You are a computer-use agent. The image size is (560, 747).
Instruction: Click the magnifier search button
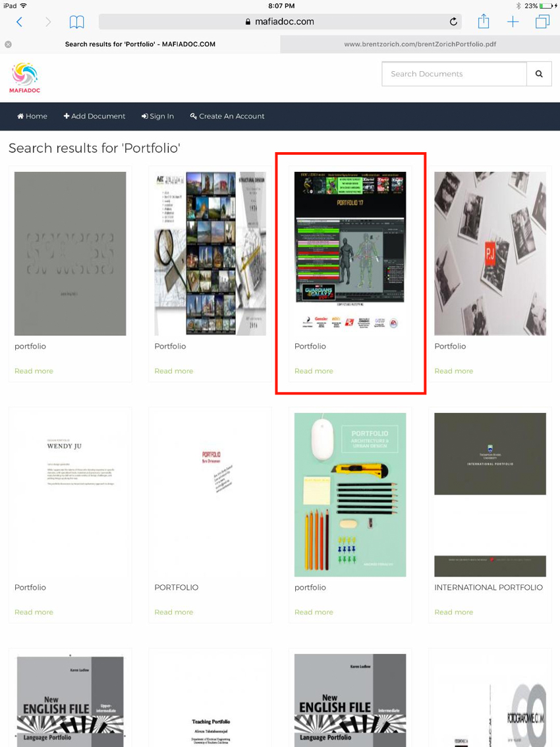[539, 74]
